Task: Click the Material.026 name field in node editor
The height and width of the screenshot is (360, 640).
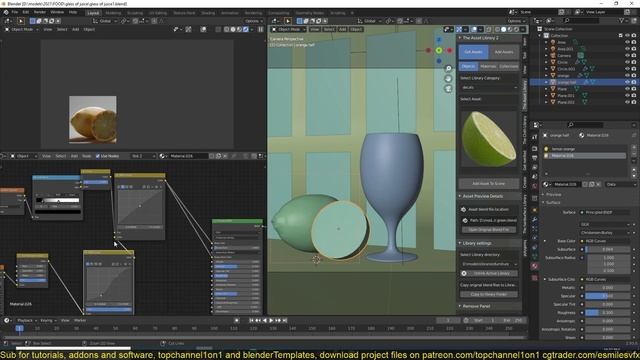Action: [x=188, y=156]
